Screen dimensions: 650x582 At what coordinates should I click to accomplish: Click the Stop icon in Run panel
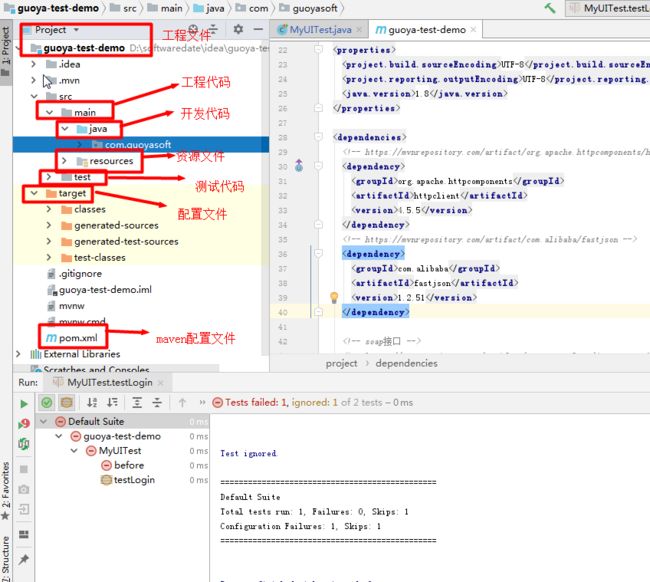click(x=24, y=469)
